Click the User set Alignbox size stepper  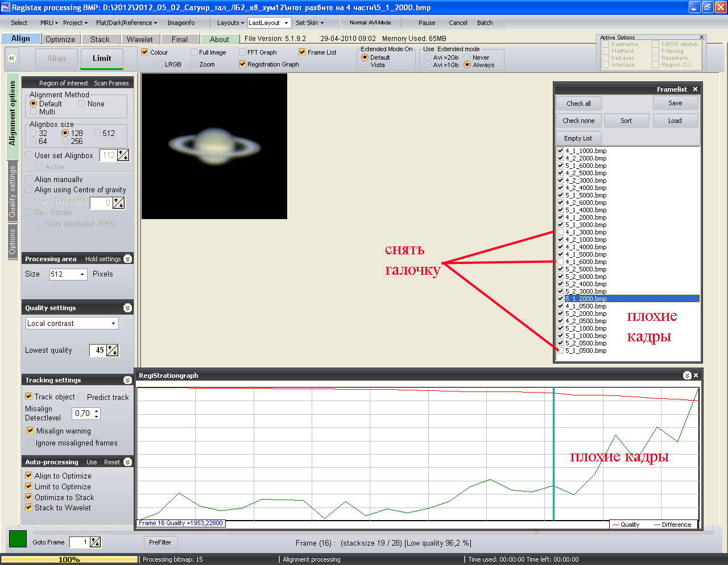tap(123, 155)
